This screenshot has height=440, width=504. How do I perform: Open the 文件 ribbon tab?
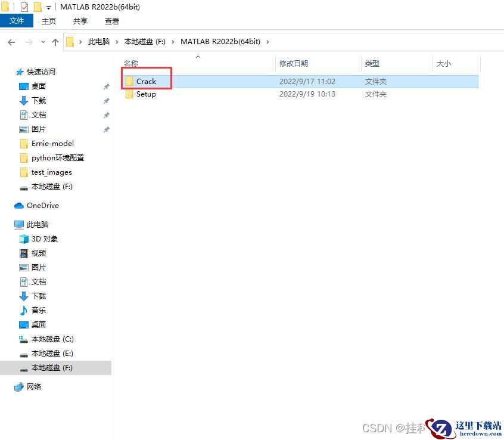pos(17,21)
